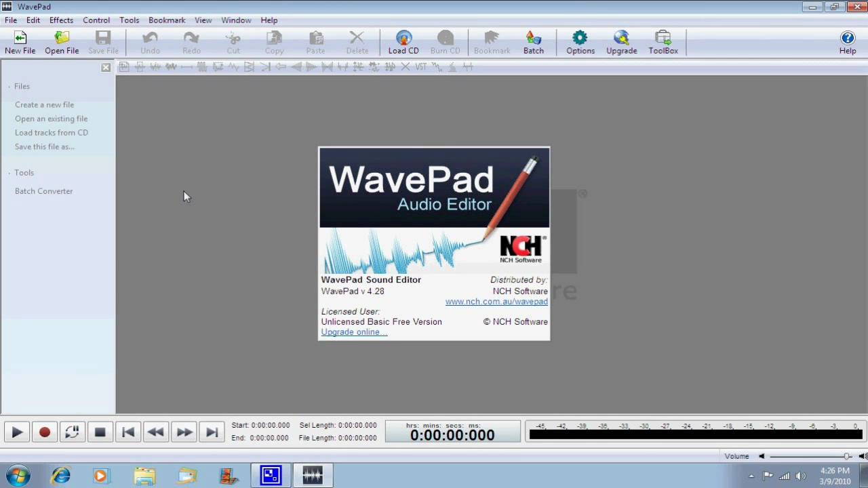Open the Burn CD tool
868x488 pixels.
445,42
